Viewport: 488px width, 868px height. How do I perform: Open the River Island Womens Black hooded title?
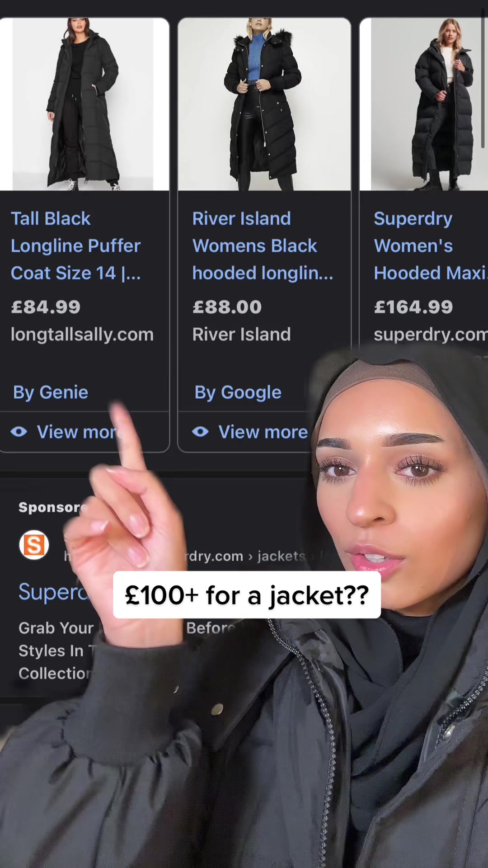[263, 246]
